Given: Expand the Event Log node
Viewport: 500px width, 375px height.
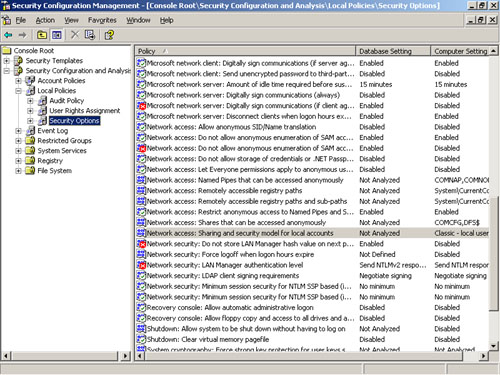Looking at the screenshot, I should (x=18, y=131).
